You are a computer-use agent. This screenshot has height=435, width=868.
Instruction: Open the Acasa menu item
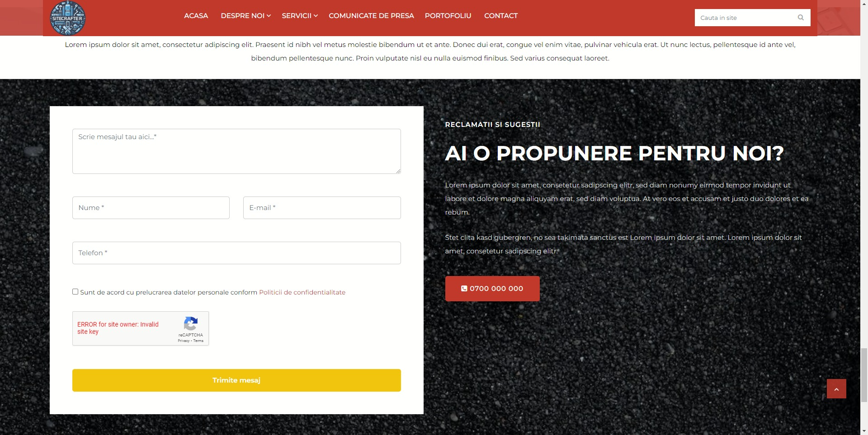(x=196, y=16)
